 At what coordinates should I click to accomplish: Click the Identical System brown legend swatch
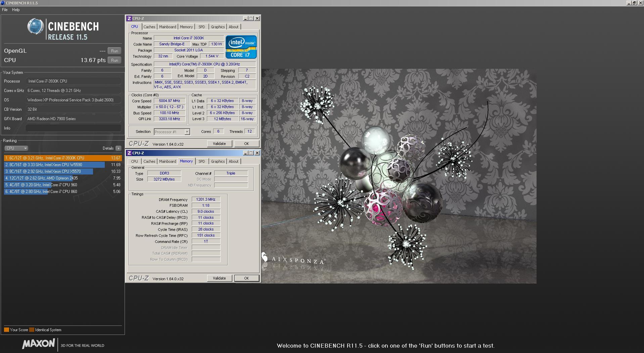pos(32,330)
